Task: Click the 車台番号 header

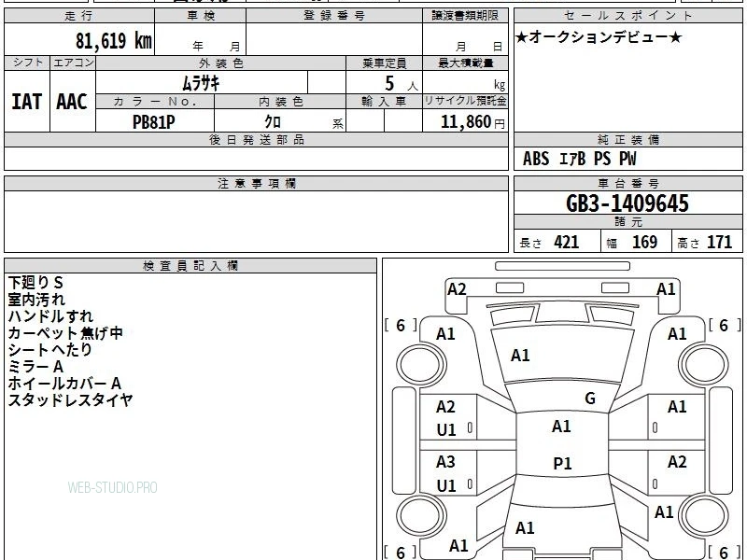Action: click(627, 184)
